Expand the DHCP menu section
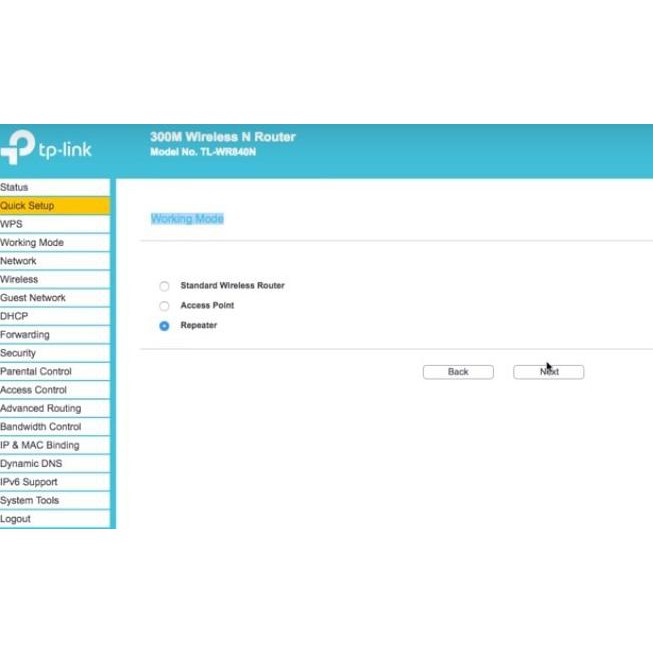The height and width of the screenshot is (653, 653). coord(15,316)
